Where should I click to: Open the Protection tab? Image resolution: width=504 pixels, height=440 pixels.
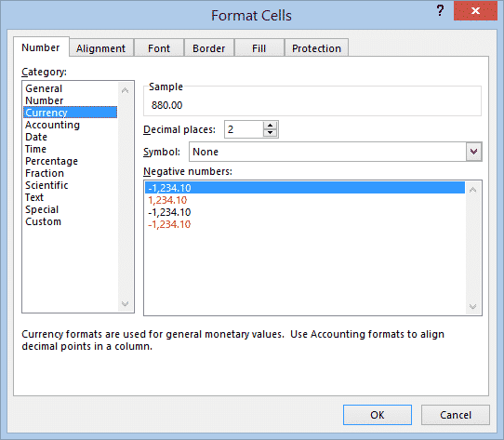(316, 48)
